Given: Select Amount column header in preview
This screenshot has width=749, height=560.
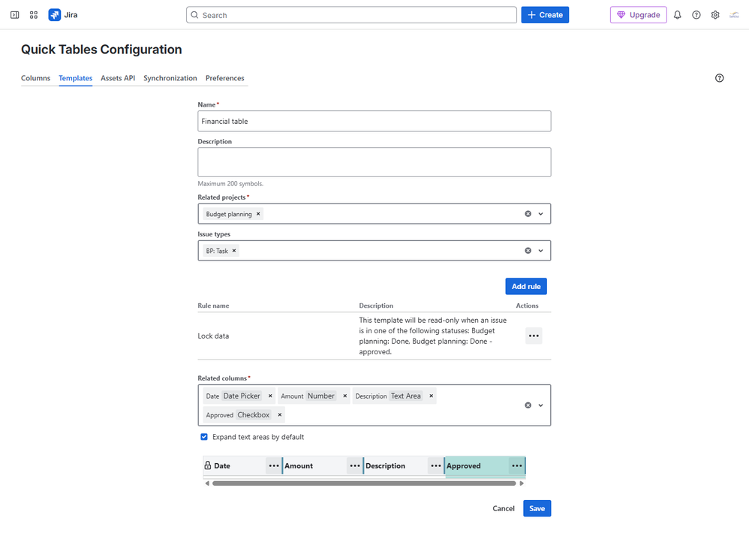Looking at the screenshot, I should tap(314, 466).
